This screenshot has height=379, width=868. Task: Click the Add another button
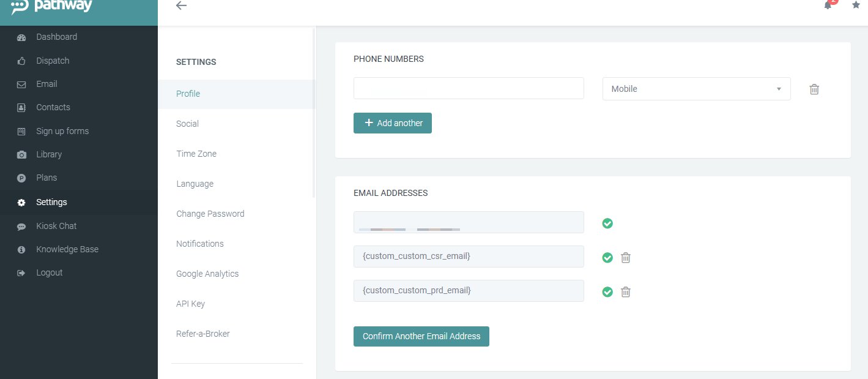tap(392, 123)
